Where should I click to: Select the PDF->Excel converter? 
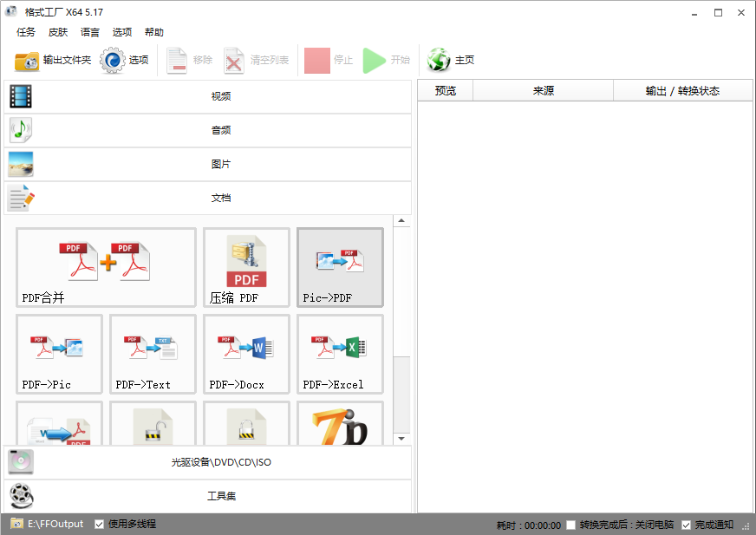click(340, 354)
